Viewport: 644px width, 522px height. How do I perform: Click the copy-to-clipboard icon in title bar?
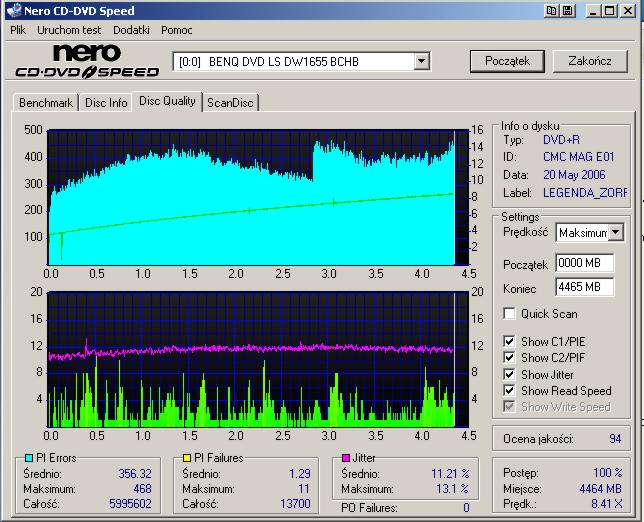click(x=551, y=11)
